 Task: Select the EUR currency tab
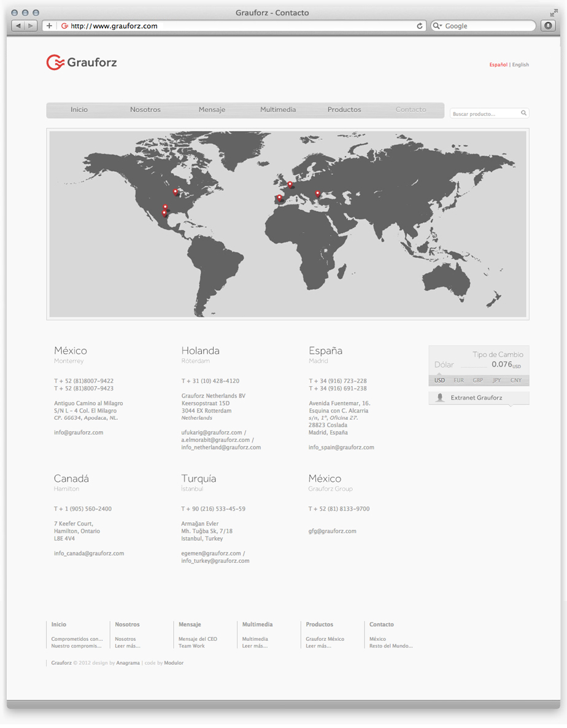point(459,380)
